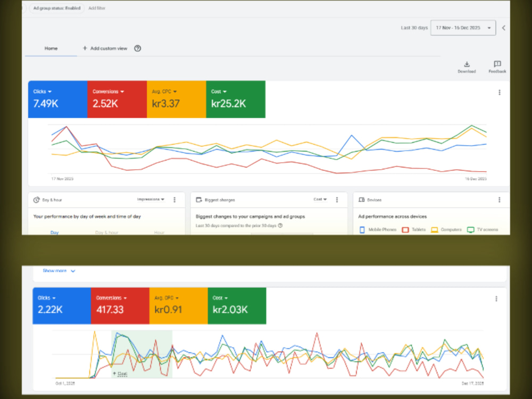The height and width of the screenshot is (399, 532).
Task: Click 'Ad performance across devices' text
Action: 393,217
